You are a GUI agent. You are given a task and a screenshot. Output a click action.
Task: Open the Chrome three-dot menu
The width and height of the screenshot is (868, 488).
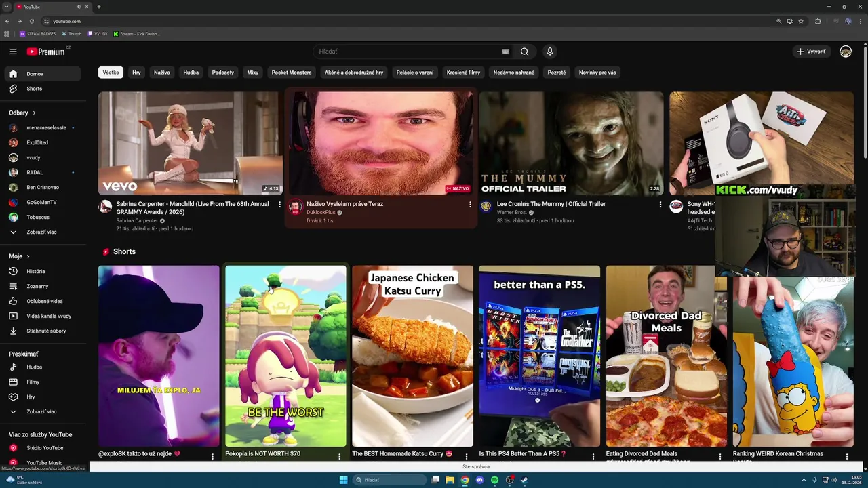coord(860,21)
